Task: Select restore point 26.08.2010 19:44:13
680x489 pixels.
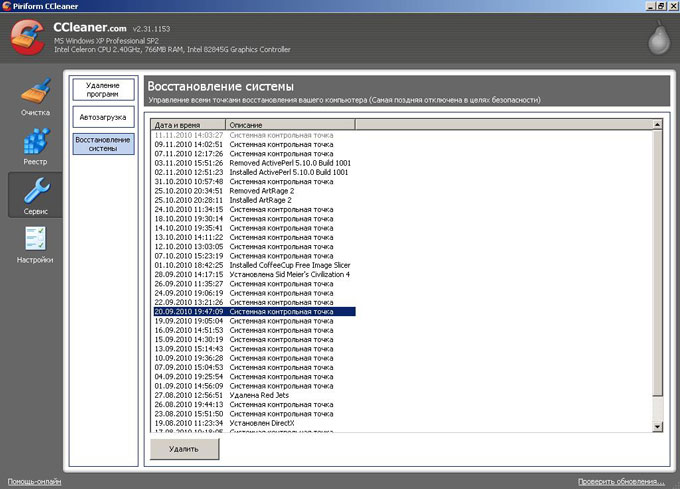Action: (255, 404)
